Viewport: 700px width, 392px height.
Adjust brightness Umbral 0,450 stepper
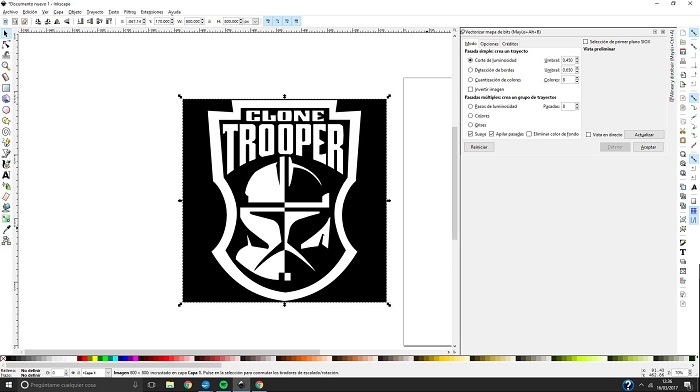pyautogui.click(x=577, y=60)
